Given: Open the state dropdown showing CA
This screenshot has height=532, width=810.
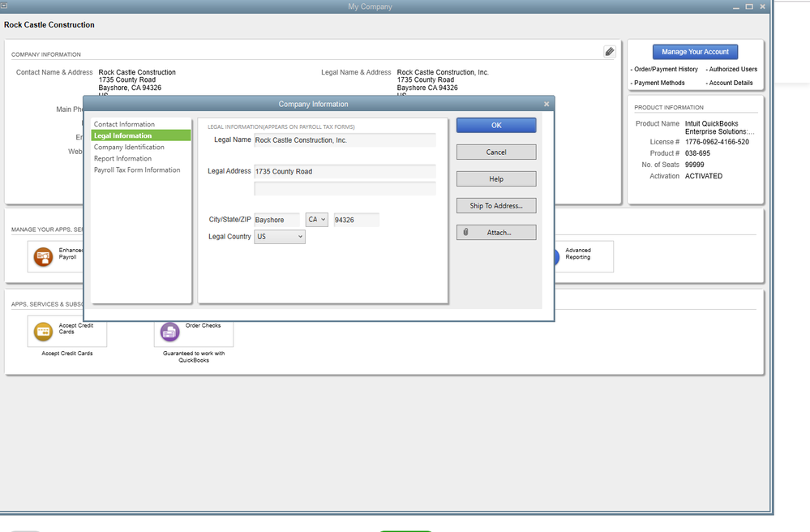Looking at the screenshot, I should tap(317, 220).
